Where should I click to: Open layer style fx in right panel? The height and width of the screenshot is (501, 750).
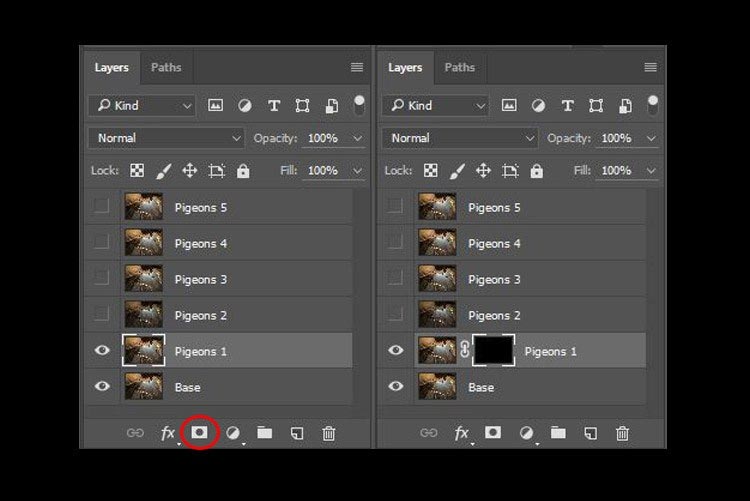pyautogui.click(x=461, y=434)
